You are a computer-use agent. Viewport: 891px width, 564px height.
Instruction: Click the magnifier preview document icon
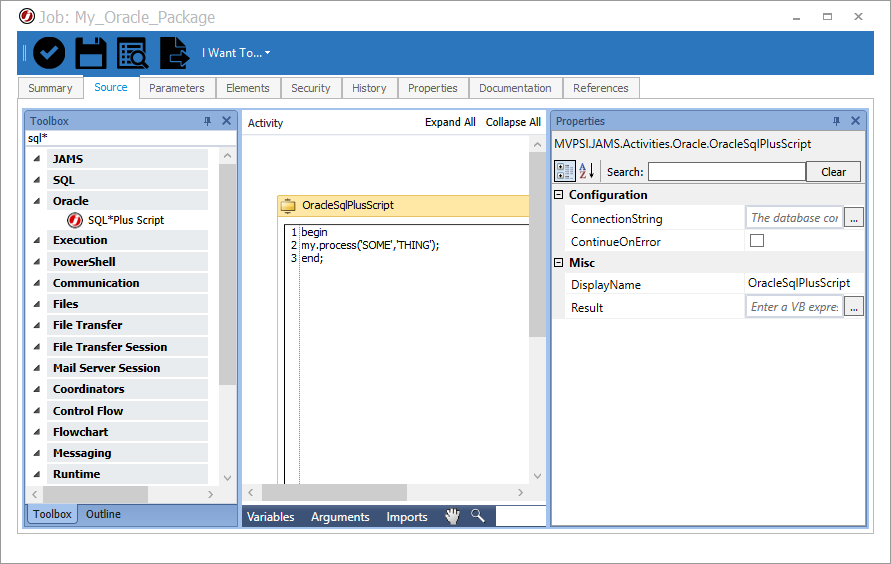coord(132,53)
